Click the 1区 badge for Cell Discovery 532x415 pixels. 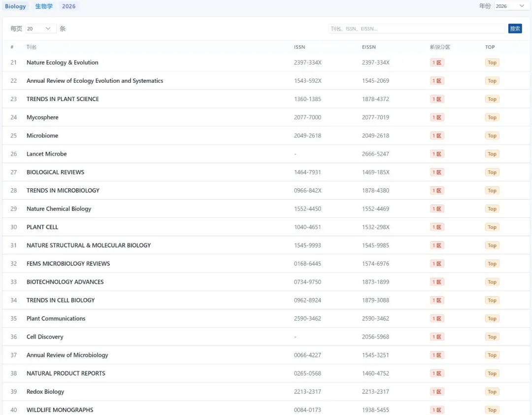coord(437,337)
